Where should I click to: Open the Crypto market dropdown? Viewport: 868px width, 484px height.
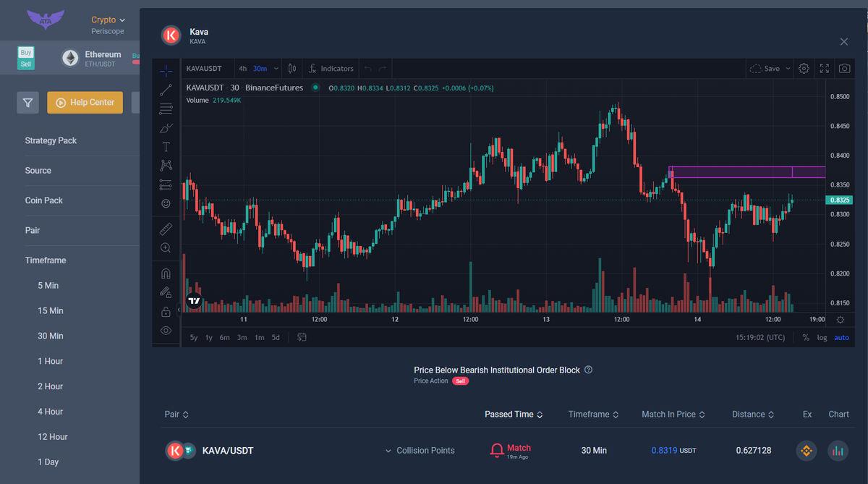[108, 20]
